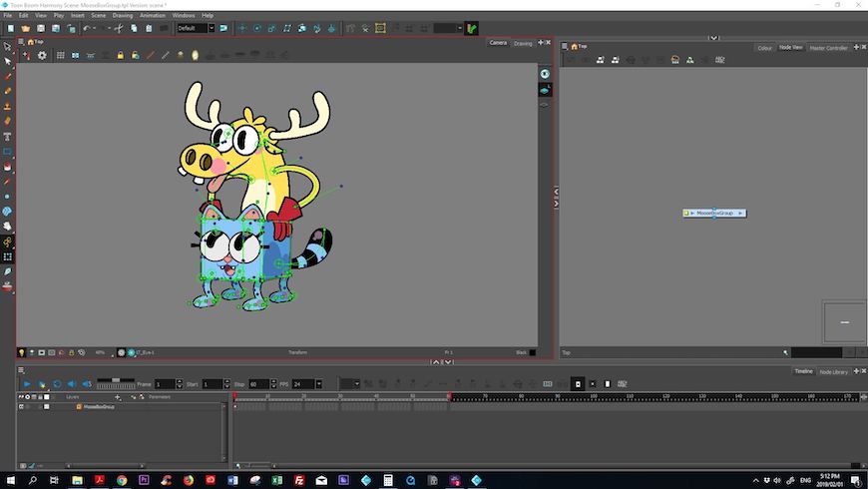Click the Add layer plus button in Timeline
868x489 pixels.
tap(118, 397)
